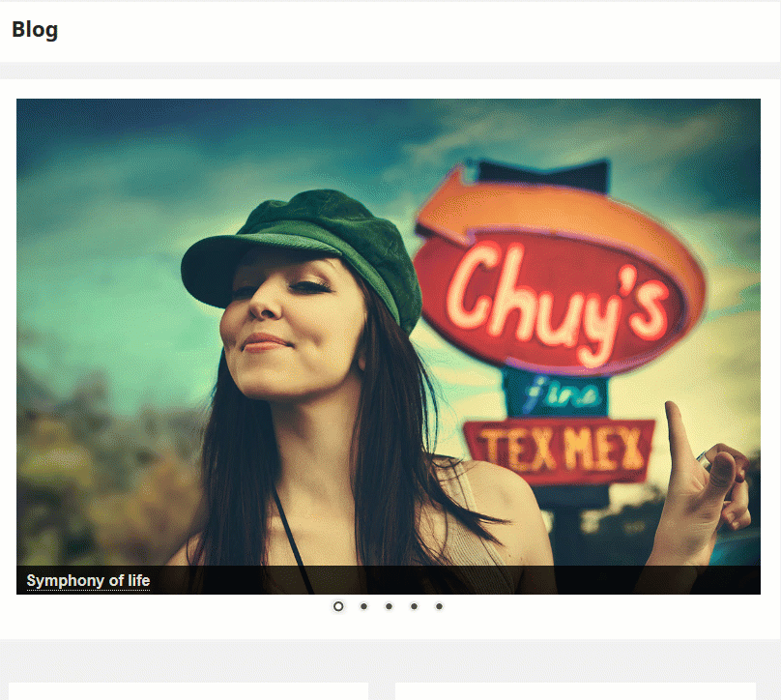Go to the fifth slide dot
Image resolution: width=781 pixels, height=700 pixels.
pyautogui.click(x=439, y=606)
